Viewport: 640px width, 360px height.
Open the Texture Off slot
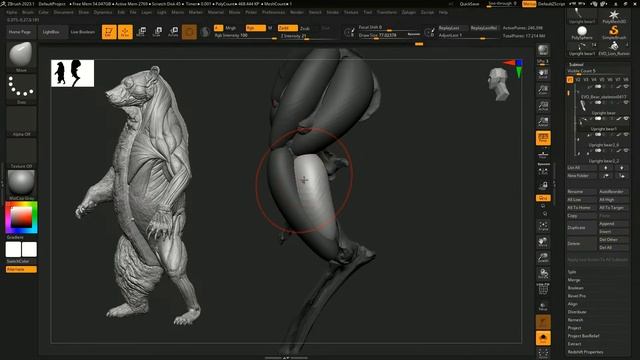coord(21,151)
